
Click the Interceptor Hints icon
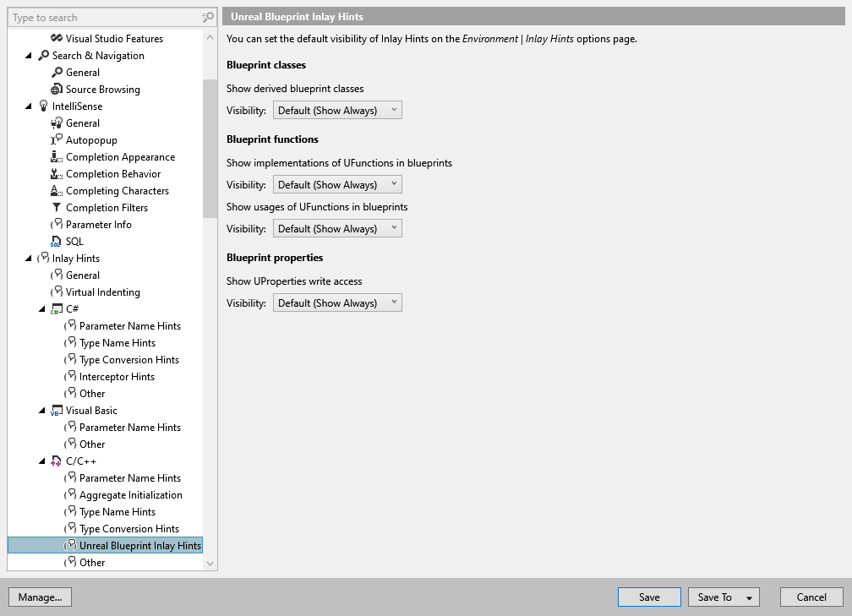pyautogui.click(x=70, y=376)
